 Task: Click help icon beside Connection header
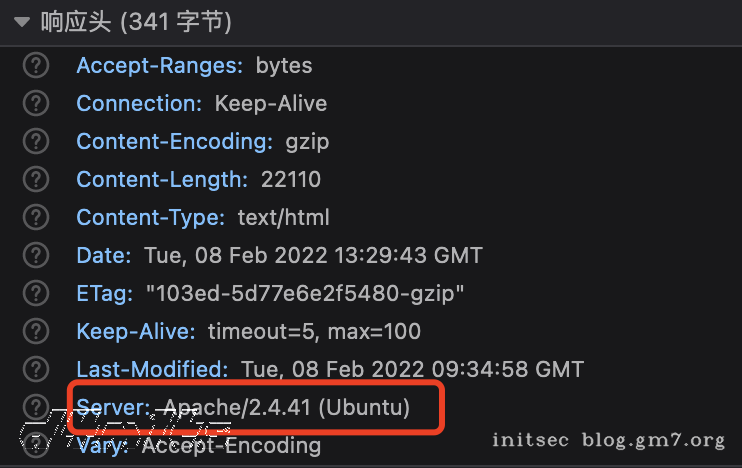click(37, 104)
